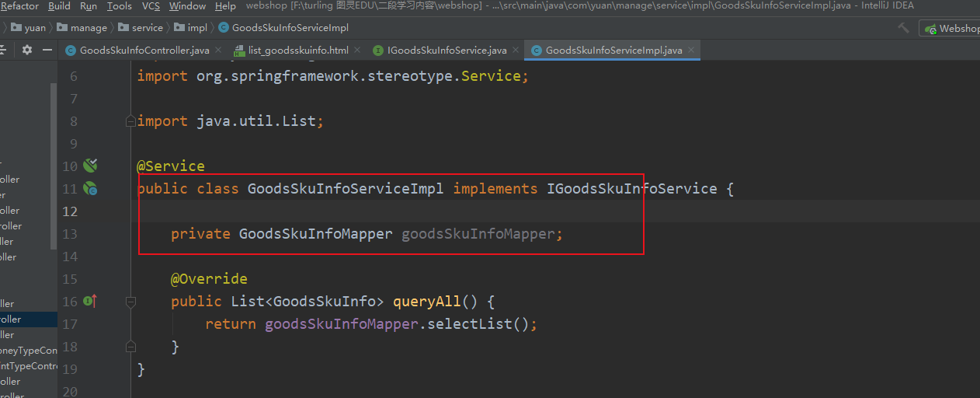Close the list_goodsskuinfo.html tab
Image resolution: width=980 pixels, height=398 pixels.
pos(356,51)
